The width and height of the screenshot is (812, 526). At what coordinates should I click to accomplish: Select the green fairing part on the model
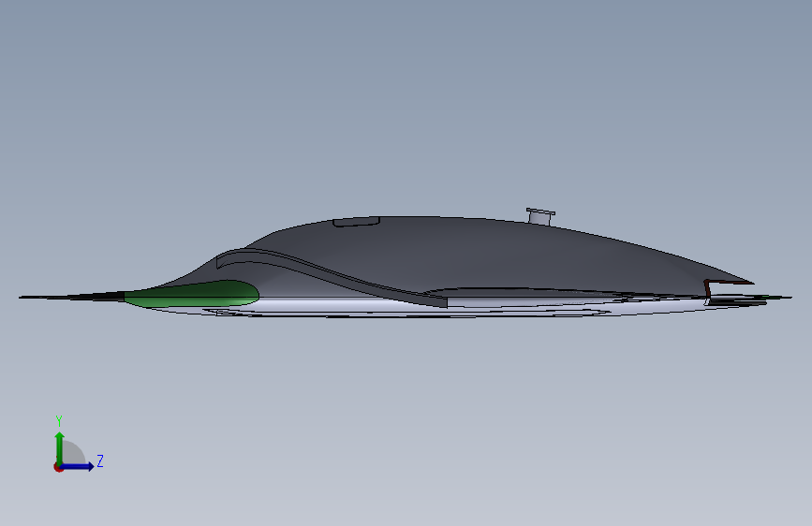(x=192, y=294)
